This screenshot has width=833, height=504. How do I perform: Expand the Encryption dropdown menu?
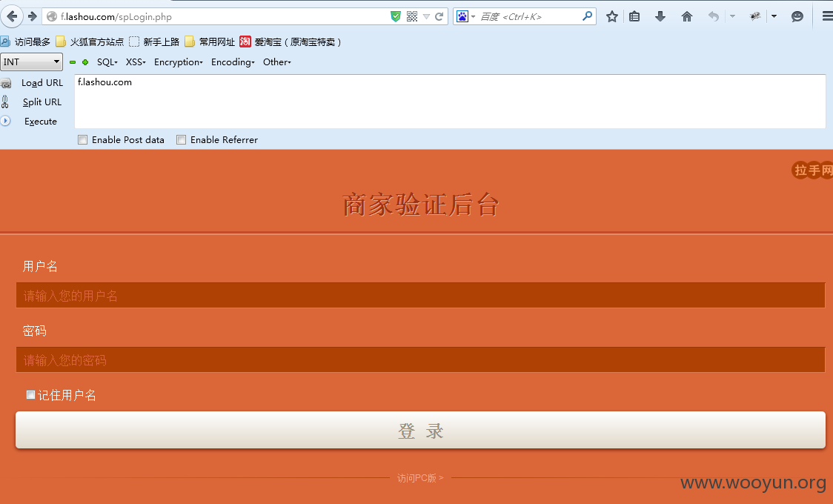tap(179, 62)
